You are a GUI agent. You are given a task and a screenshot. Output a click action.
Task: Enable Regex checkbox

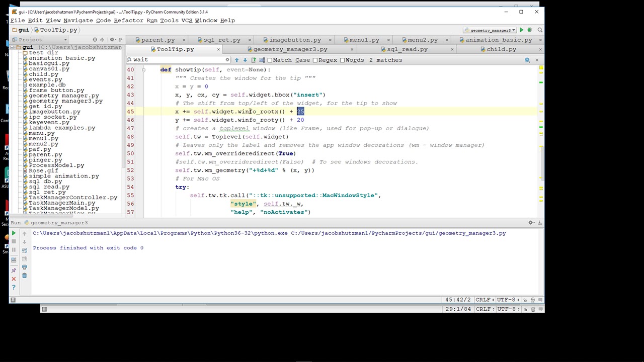(x=315, y=60)
